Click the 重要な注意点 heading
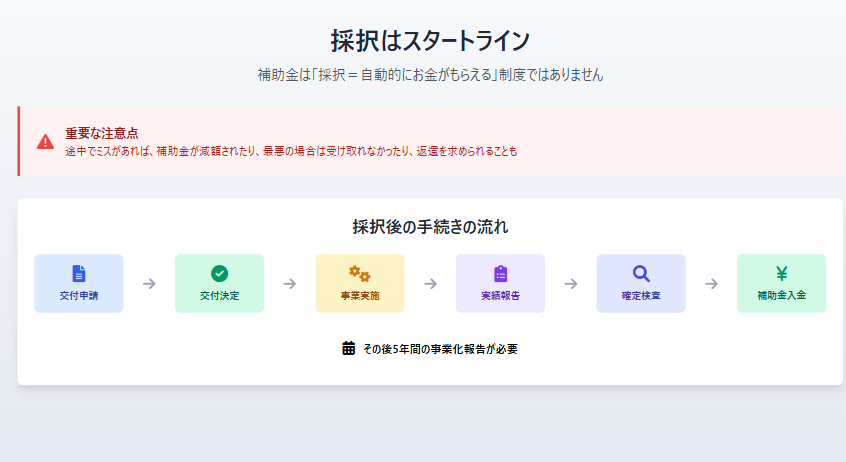The image size is (846, 462). (x=101, y=133)
